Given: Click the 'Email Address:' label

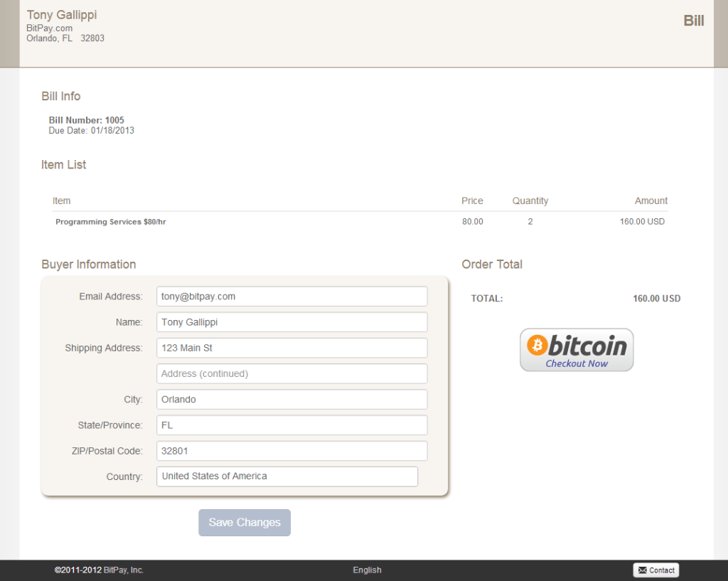Looking at the screenshot, I should tap(110, 297).
